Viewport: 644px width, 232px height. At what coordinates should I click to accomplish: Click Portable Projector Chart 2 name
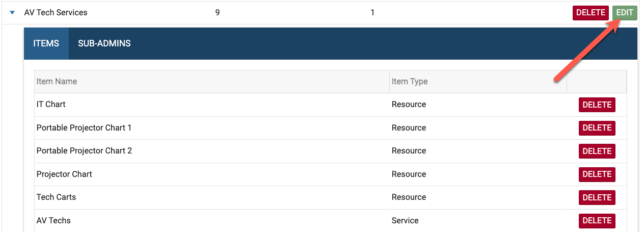click(84, 151)
